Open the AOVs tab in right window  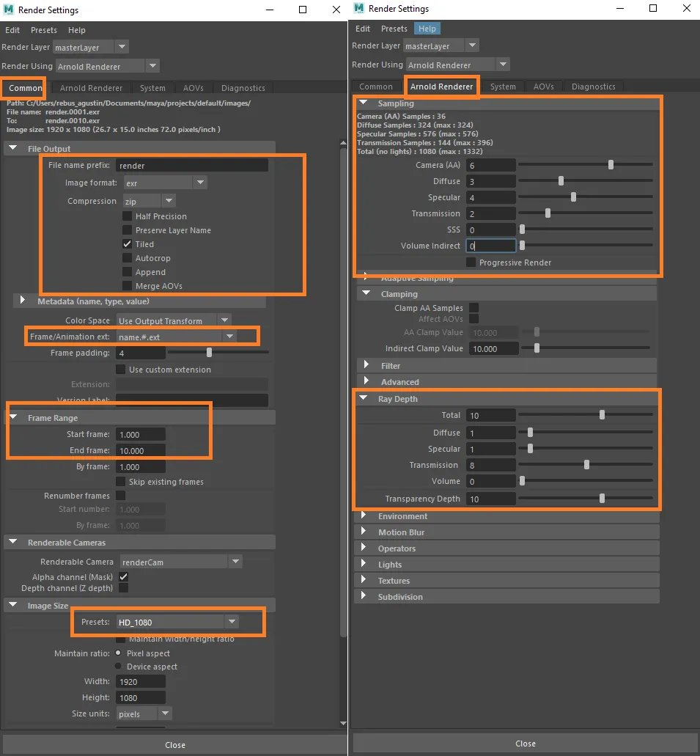click(x=543, y=87)
